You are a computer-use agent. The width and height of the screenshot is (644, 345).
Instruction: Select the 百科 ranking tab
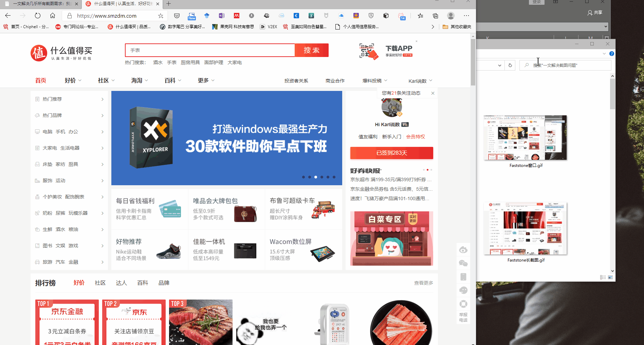click(x=143, y=283)
